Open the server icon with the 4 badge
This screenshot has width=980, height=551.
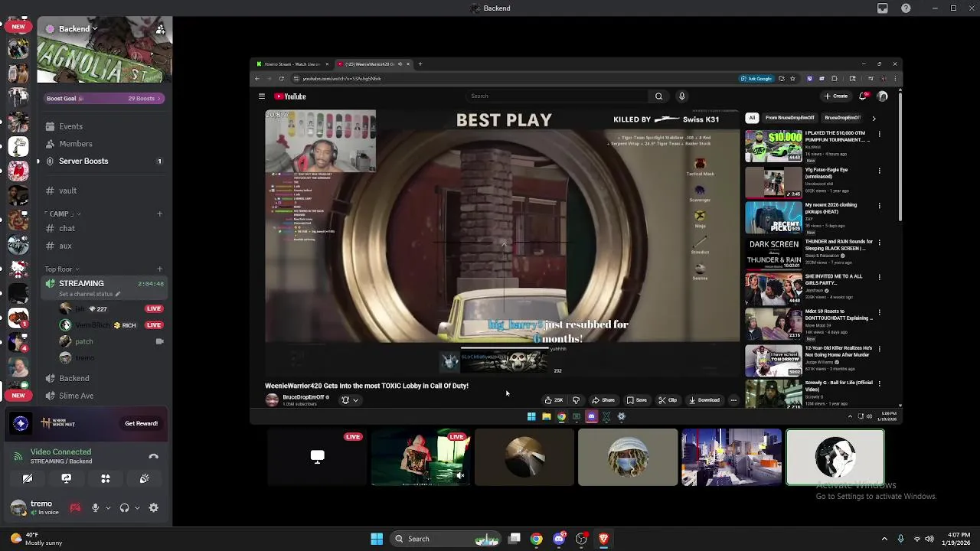click(x=18, y=341)
